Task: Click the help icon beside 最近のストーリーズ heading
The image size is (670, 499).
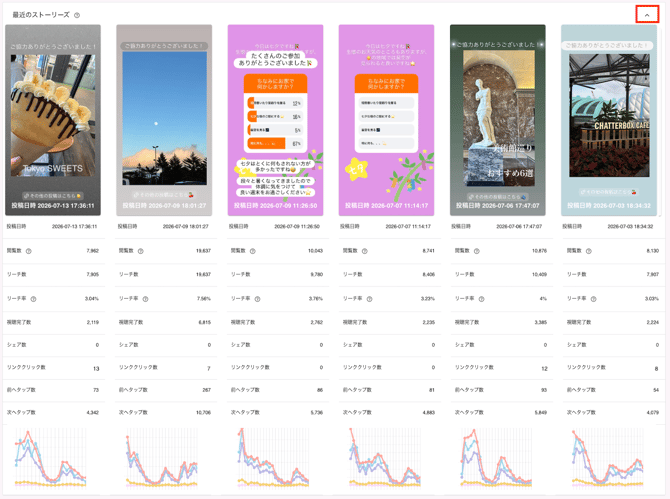Action: click(x=77, y=15)
